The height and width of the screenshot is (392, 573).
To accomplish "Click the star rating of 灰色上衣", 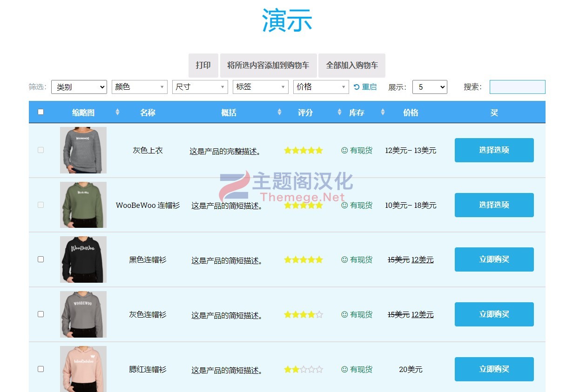I will (x=303, y=150).
